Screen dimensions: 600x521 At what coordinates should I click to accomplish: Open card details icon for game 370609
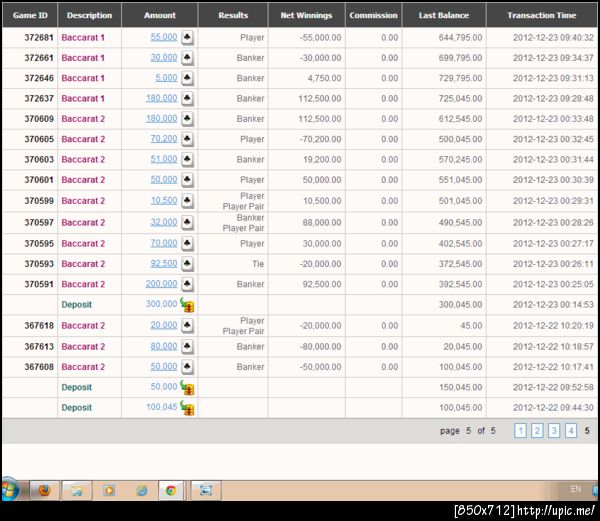tap(187, 119)
